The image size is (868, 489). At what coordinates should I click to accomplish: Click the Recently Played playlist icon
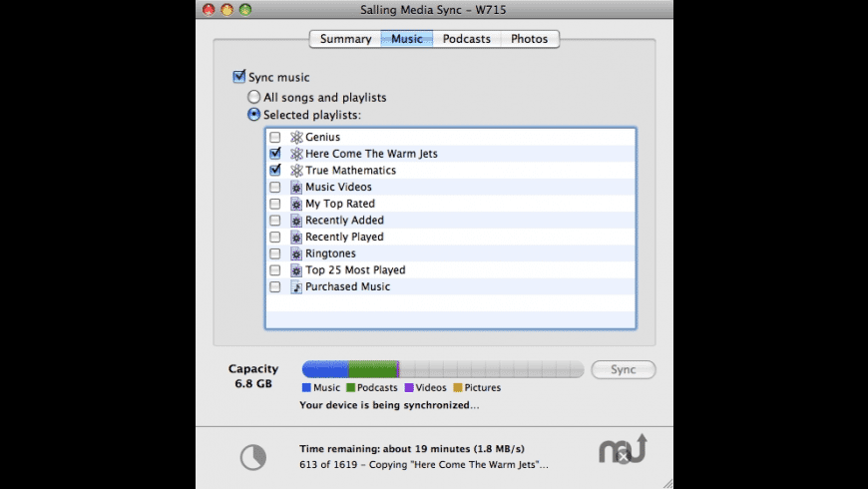pyautogui.click(x=296, y=238)
